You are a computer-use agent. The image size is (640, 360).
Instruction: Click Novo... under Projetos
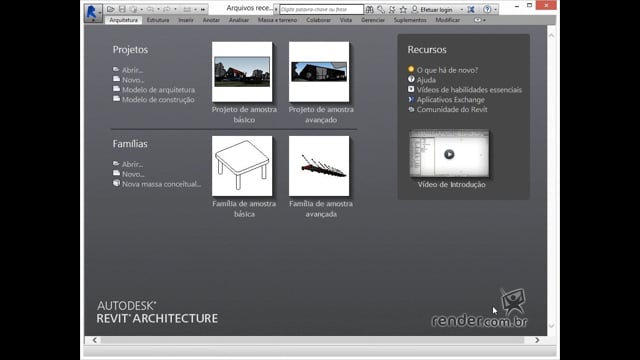pyautogui.click(x=133, y=80)
